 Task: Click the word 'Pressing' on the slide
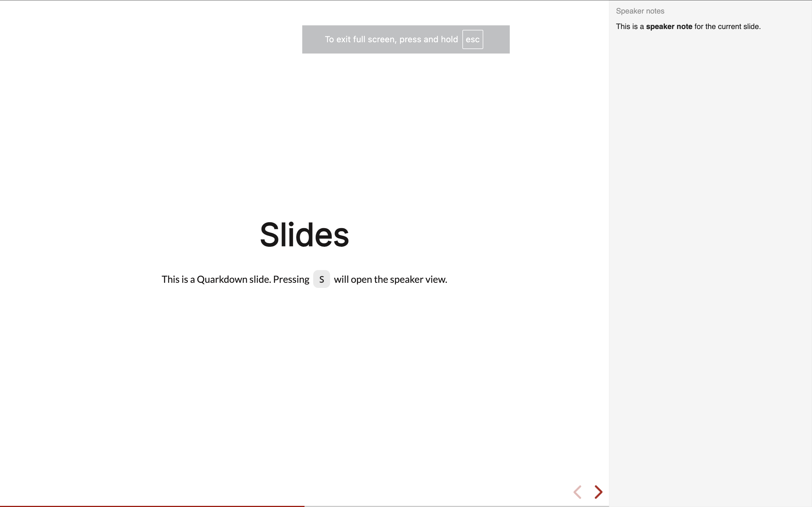point(291,279)
